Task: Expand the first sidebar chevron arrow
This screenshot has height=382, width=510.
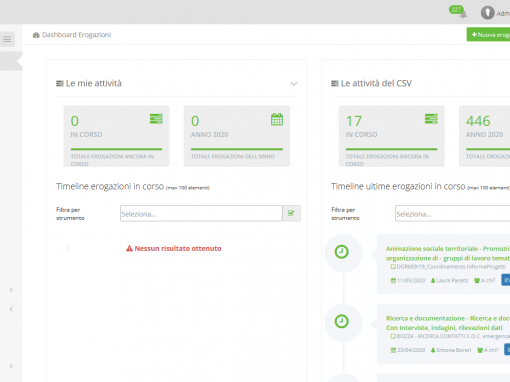Action: (11, 290)
